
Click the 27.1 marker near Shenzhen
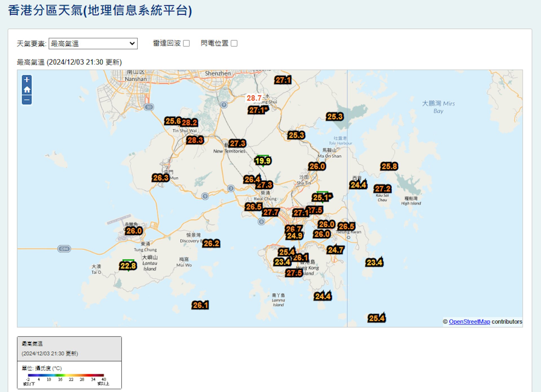(x=283, y=80)
